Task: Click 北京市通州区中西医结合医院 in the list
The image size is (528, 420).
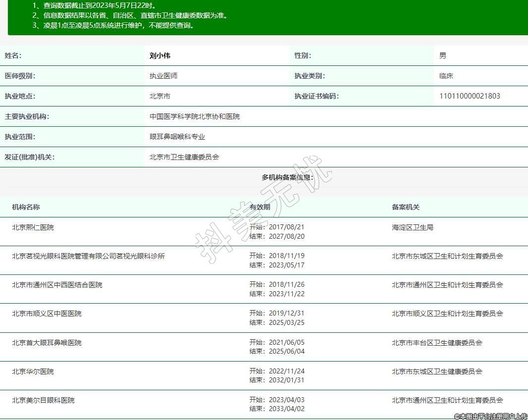Action: [57, 285]
